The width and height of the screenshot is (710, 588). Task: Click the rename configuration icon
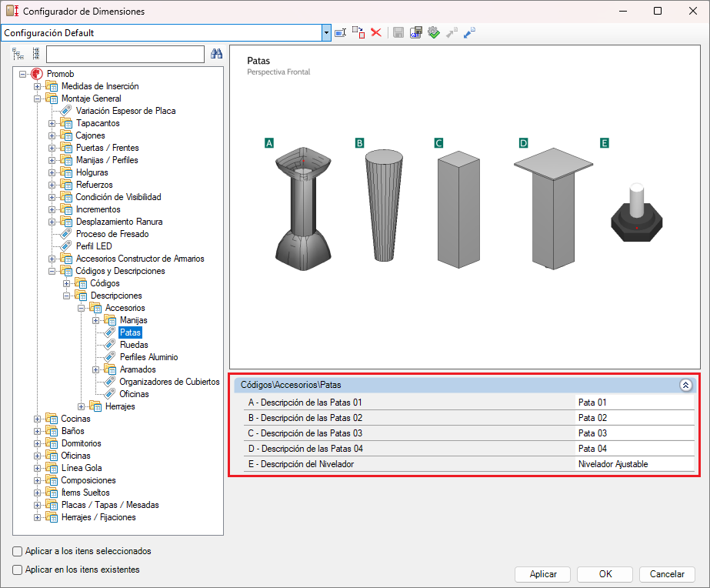point(341,32)
